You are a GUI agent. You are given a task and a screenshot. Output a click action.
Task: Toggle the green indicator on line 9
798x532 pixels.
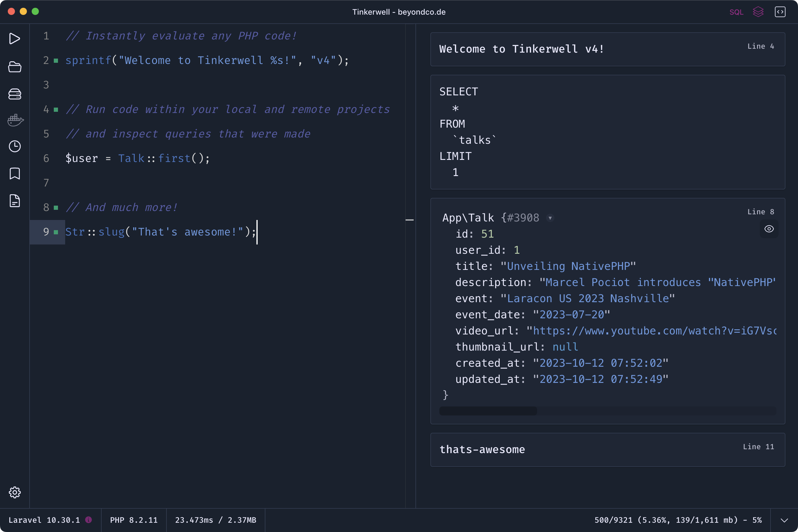(56, 232)
